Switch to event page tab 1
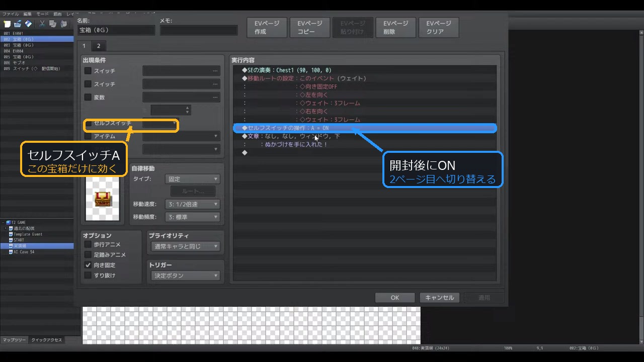Viewport: 644px width, 362px height. [x=84, y=46]
